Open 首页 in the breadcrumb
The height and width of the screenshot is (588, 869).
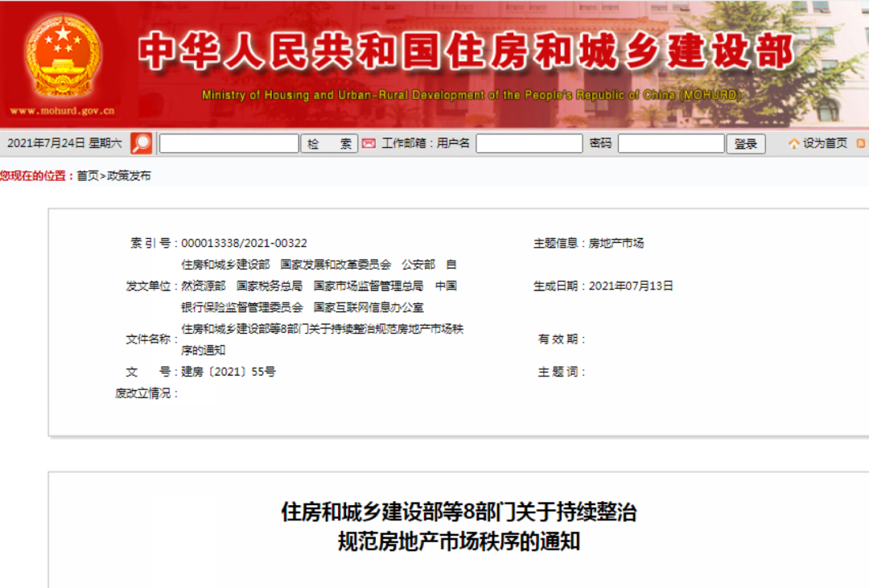click(88, 175)
